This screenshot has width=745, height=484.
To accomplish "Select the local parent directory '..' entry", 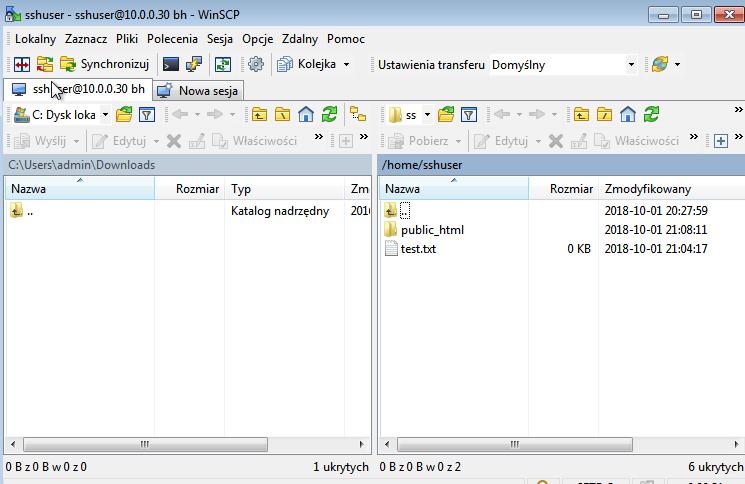I will click(22, 210).
